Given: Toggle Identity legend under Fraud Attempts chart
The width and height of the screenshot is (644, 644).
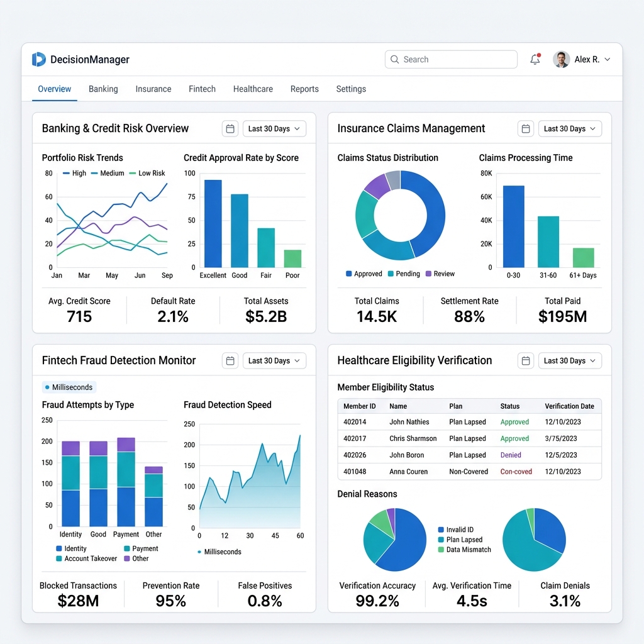Looking at the screenshot, I should (72, 548).
